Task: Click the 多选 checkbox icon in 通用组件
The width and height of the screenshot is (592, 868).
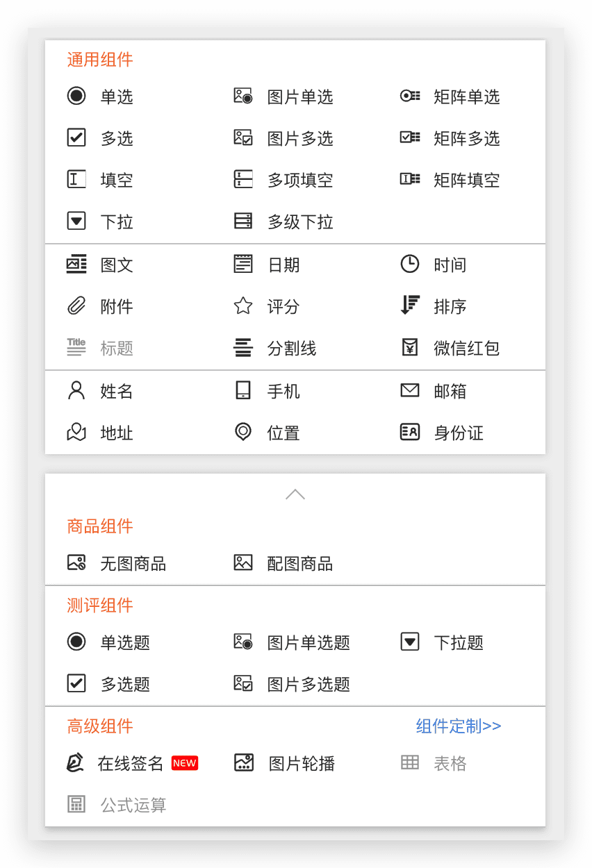Action: [x=76, y=137]
